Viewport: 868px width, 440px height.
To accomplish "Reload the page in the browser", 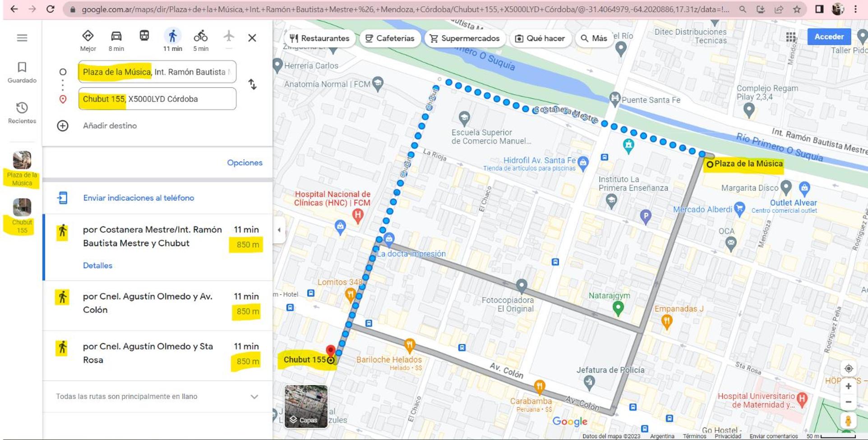I will click(x=50, y=9).
